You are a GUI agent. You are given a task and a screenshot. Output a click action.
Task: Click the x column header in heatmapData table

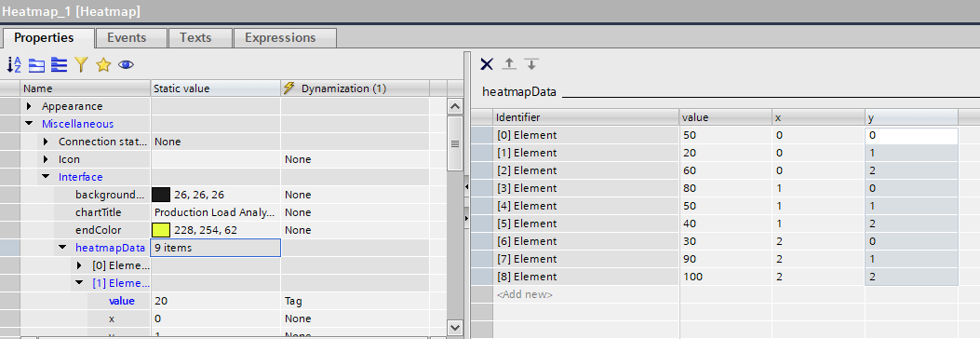[x=818, y=117]
